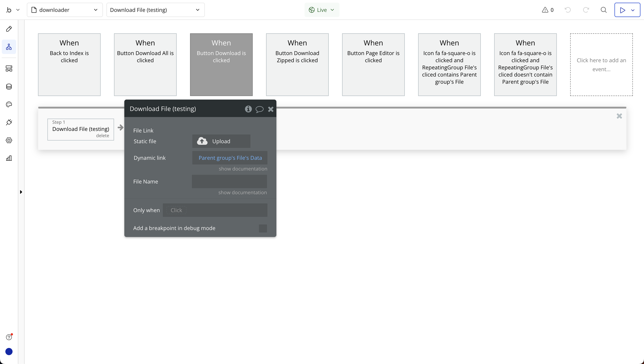Expand the downloader page dropdown
The image size is (644, 364).
[x=65, y=10]
